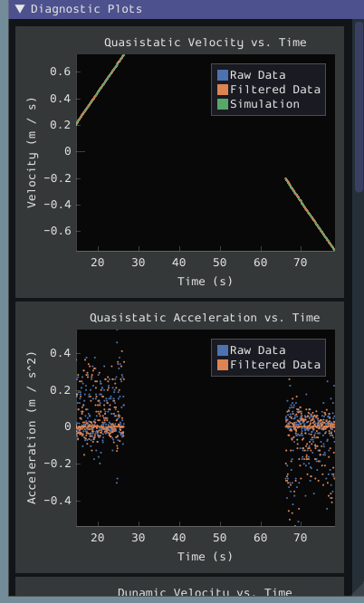The height and width of the screenshot is (603, 364).
Task: Toggle Raw Data swatch in velocity legend
Action: click(223, 75)
